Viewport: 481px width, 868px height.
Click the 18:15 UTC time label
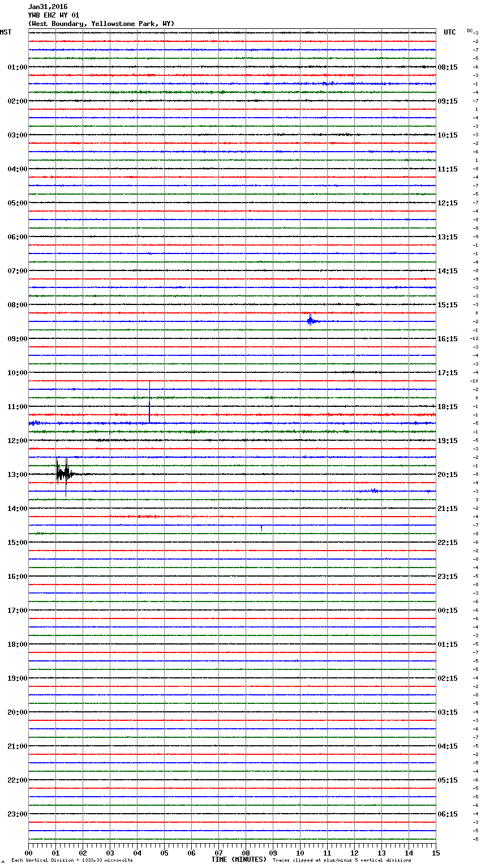point(448,407)
